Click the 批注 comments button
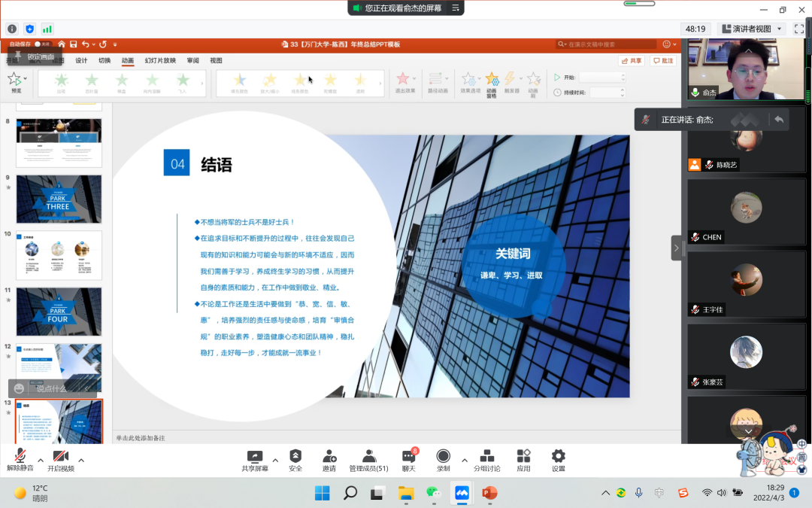 [665, 61]
